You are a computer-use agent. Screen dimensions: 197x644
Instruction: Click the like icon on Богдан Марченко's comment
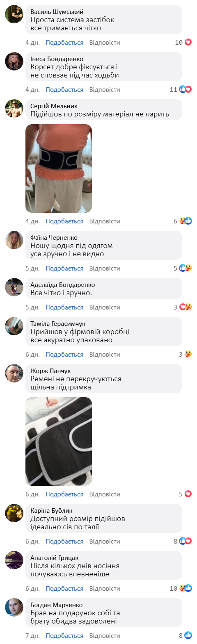188,635
